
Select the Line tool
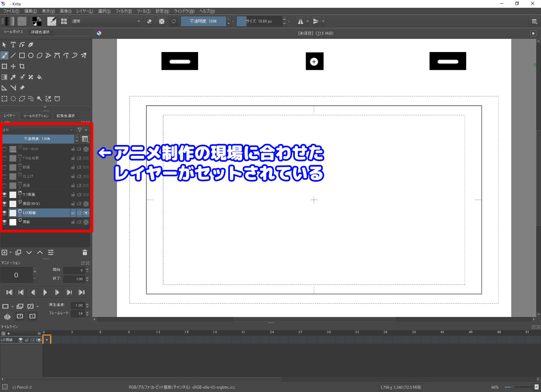(x=13, y=55)
